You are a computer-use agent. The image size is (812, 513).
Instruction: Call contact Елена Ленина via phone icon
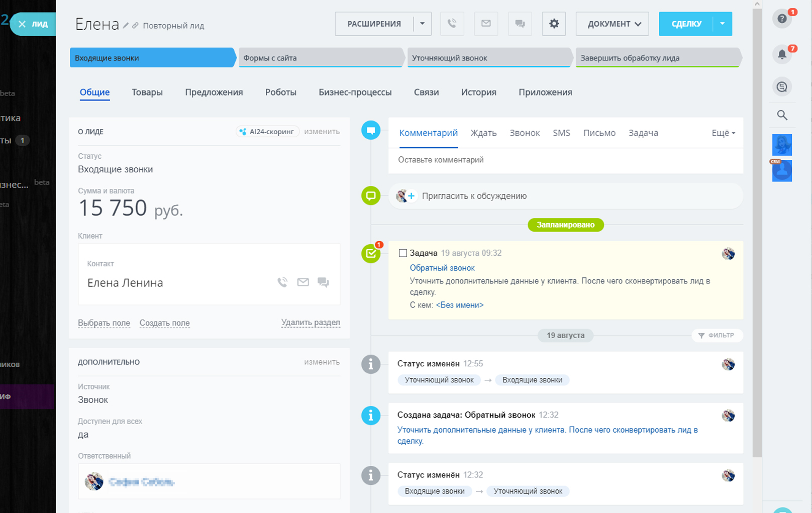click(x=282, y=282)
